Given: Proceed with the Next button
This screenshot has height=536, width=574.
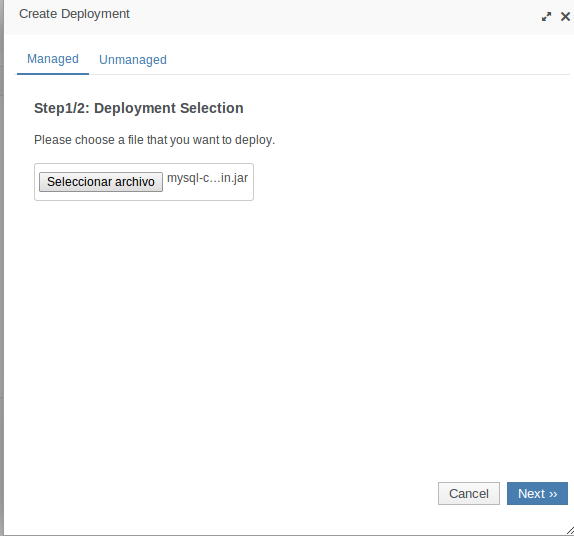Looking at the screenshot, I should pyautogui.click(x=537, y=494).
